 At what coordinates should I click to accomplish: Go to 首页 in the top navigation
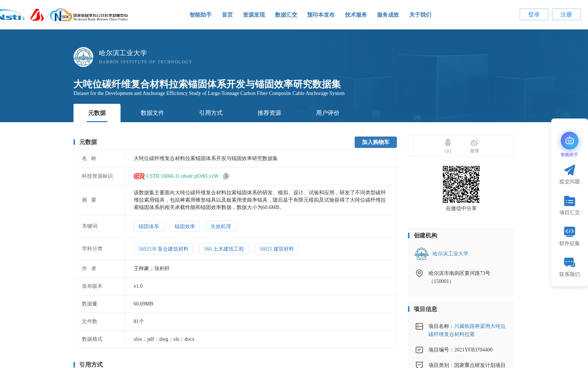click(x=227, y=15)
